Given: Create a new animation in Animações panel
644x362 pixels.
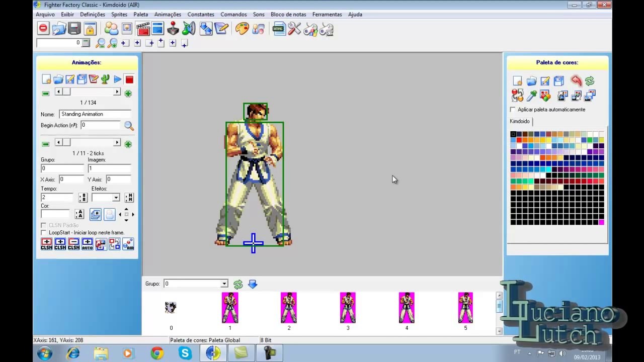Looking at the screenshot, I should click(x=46, y=79).
